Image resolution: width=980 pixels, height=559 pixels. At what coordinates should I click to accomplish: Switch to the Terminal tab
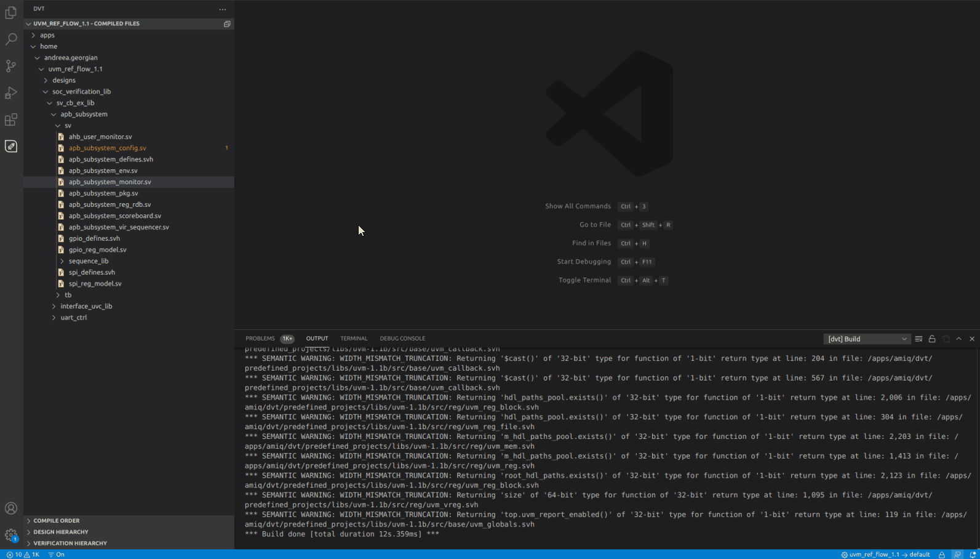click(x=354, y=339)
